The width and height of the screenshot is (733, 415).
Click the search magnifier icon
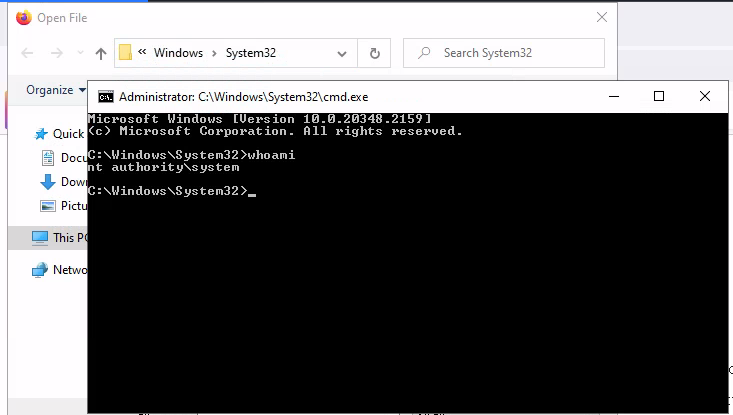coord(424,53)
